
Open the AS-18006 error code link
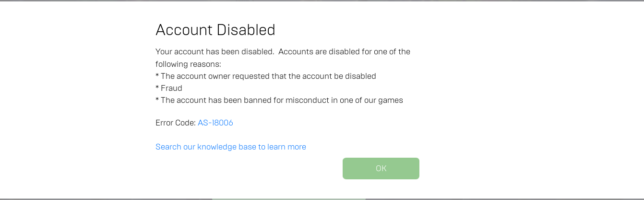[215, 123]
